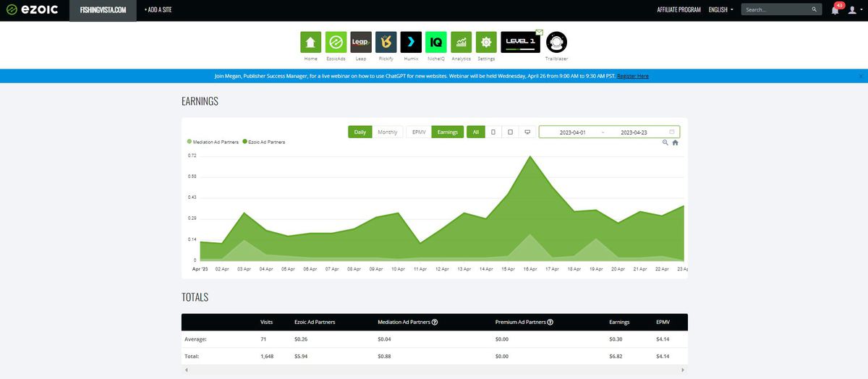
Task: Open the Trailblazer astronaut icon
Action: 556,42
